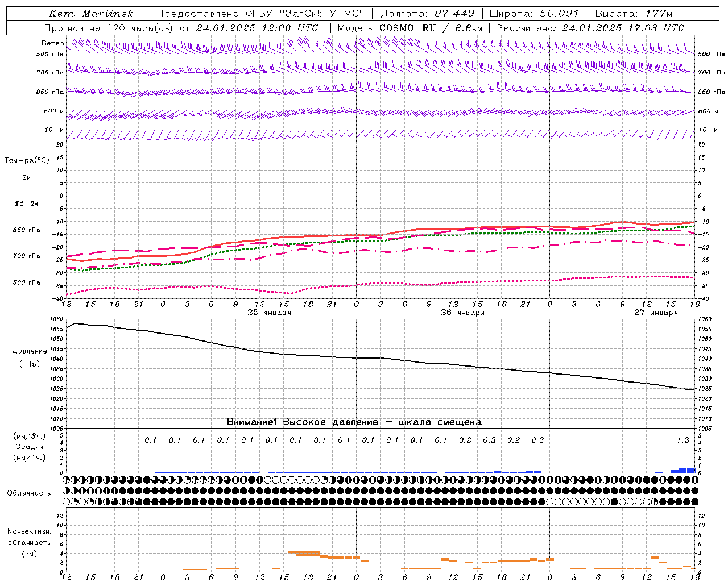Select the Широта: 56.091 header text
Viewport: 728px width, 582px height.
pyautogui.click(x=533, y=14)
